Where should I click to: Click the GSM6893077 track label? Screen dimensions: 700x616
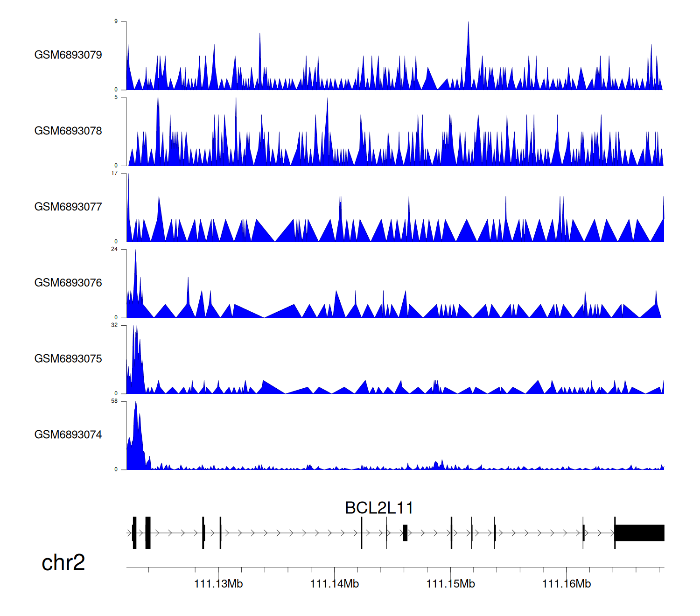(x=68, y=207)
